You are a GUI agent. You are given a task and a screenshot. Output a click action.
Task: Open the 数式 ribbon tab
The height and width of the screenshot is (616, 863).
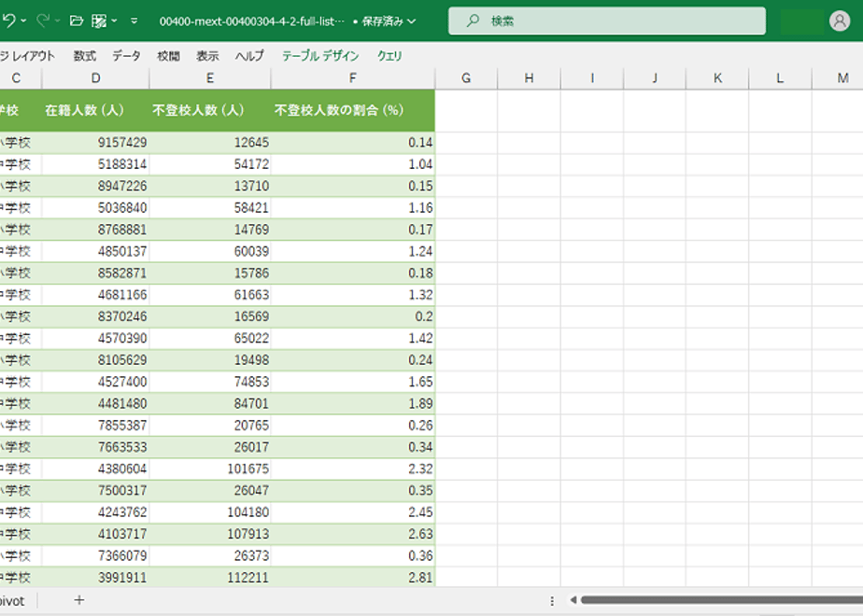click(x=85, y=56)
